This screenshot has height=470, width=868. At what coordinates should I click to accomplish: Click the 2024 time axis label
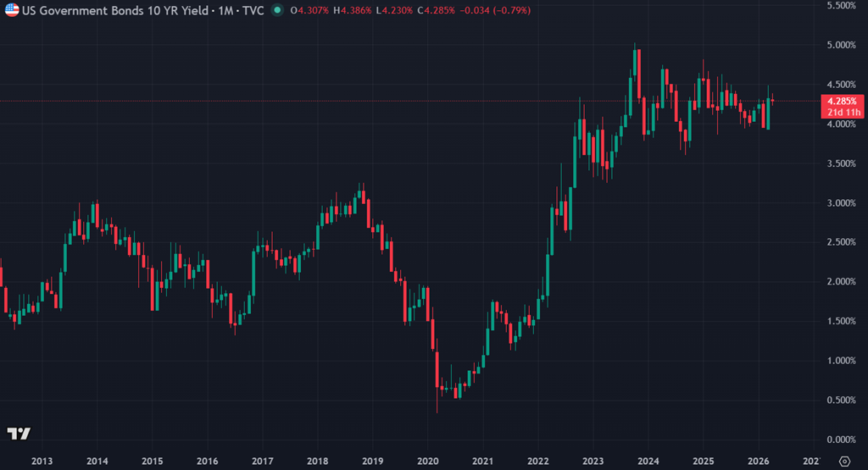648,461
